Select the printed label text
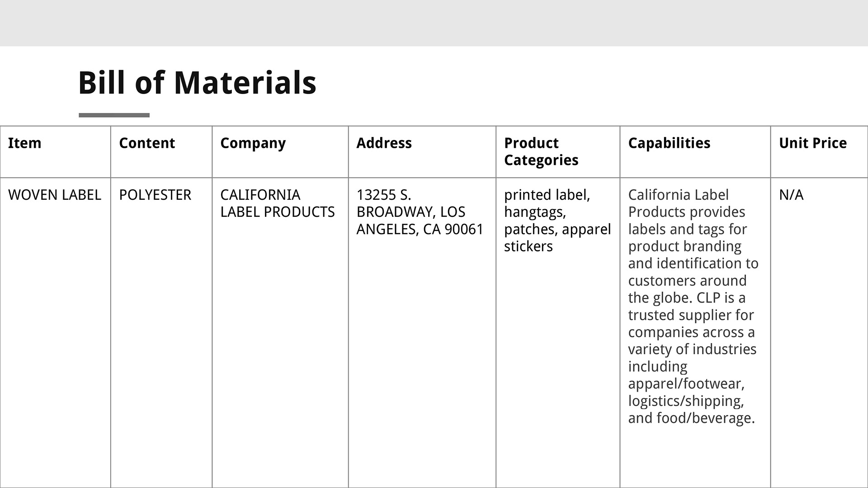 tap(547, 195)
